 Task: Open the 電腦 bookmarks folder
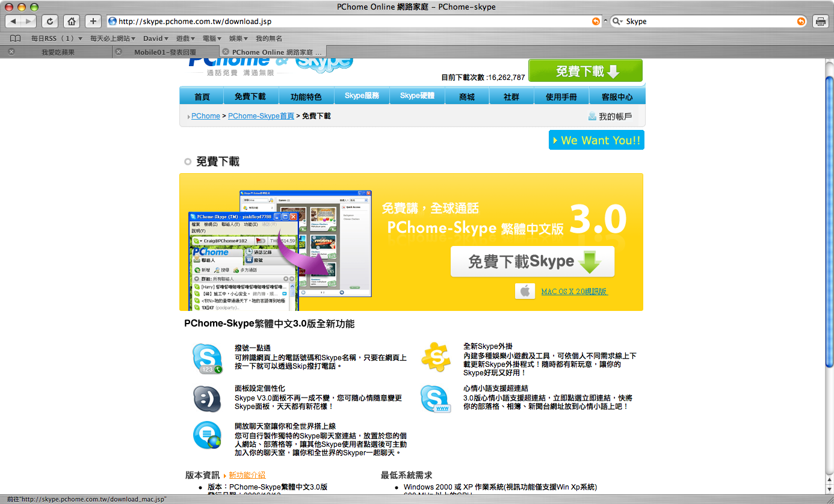(212, 38)
